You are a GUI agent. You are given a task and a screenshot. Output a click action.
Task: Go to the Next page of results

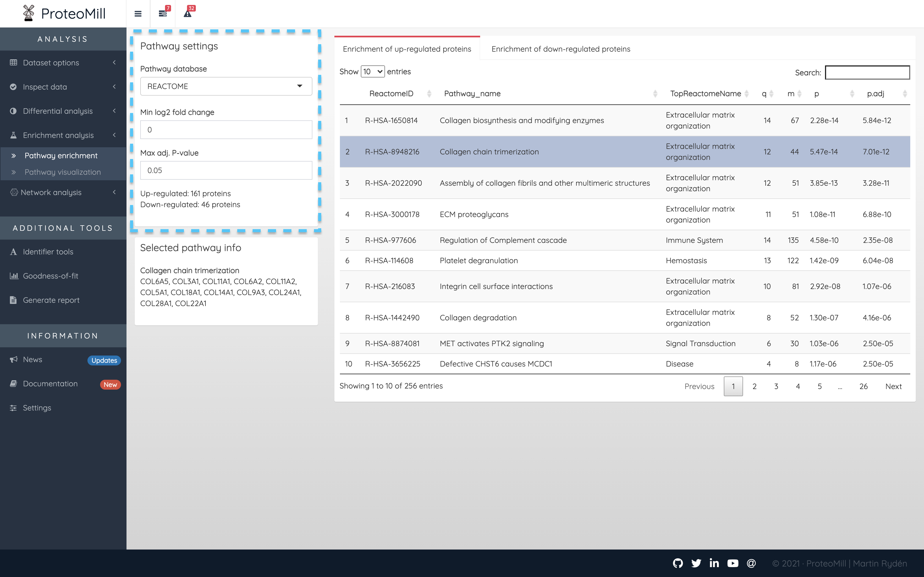click(x=893, y=386)
